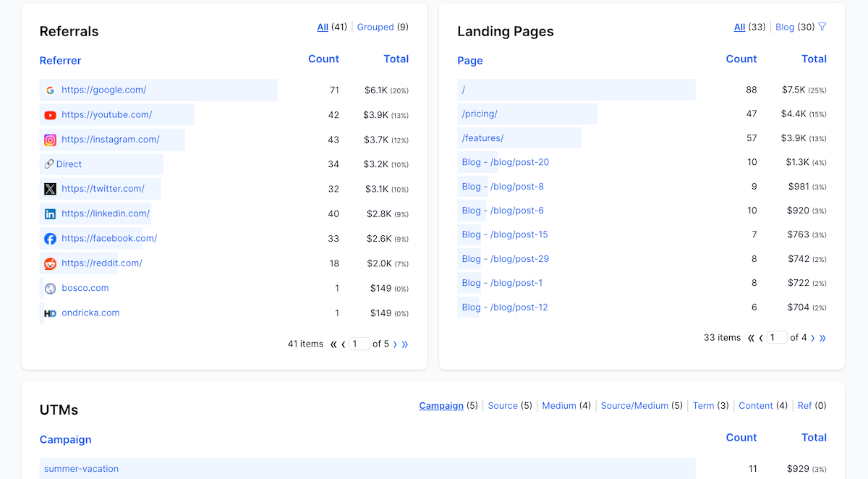Click the Facebook icon in referrer list
This screenshot has height=479, width=868.
pyautogui.click(x=50, y=239)
